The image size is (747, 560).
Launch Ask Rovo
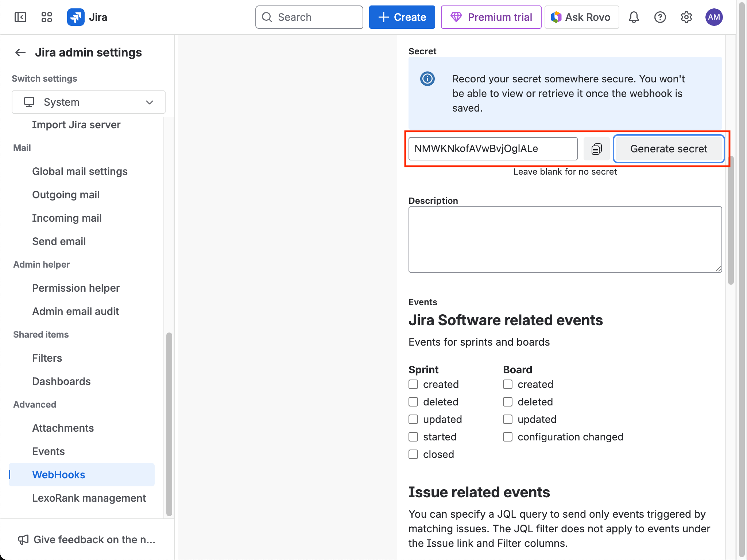pyautogui.click(x=581, y=17)
